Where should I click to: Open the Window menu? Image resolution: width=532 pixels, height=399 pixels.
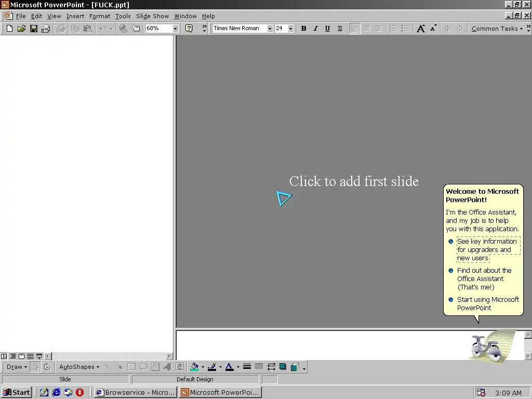(185, 16)
